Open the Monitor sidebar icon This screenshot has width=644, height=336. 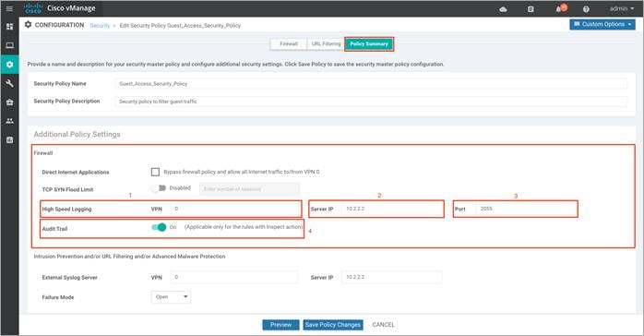[x=9, y=45]
